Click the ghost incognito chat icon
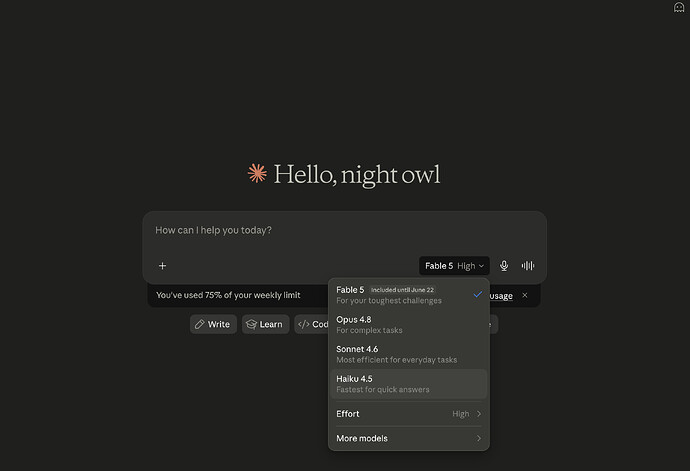The image size is (690, 471). (679, 7)
